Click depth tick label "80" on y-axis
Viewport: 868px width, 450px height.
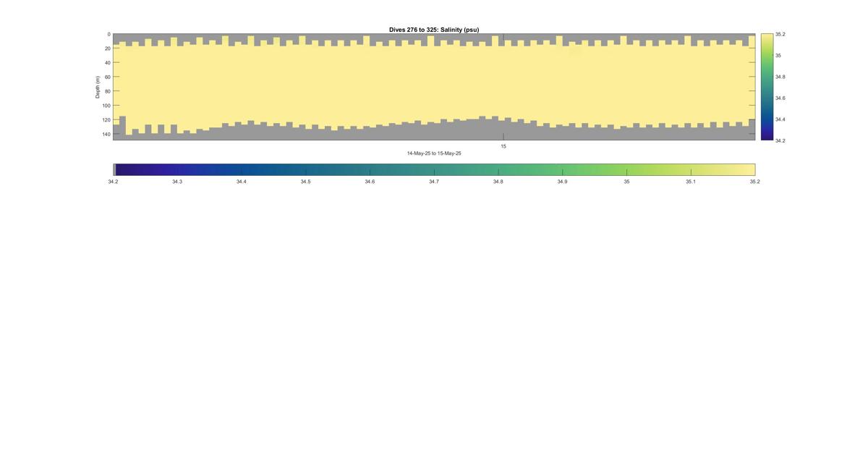pyautogui.click(x=108, y=91)
